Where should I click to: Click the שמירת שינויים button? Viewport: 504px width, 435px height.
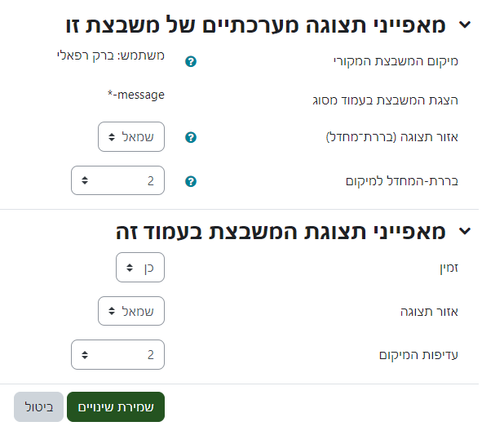click(115, 406)
